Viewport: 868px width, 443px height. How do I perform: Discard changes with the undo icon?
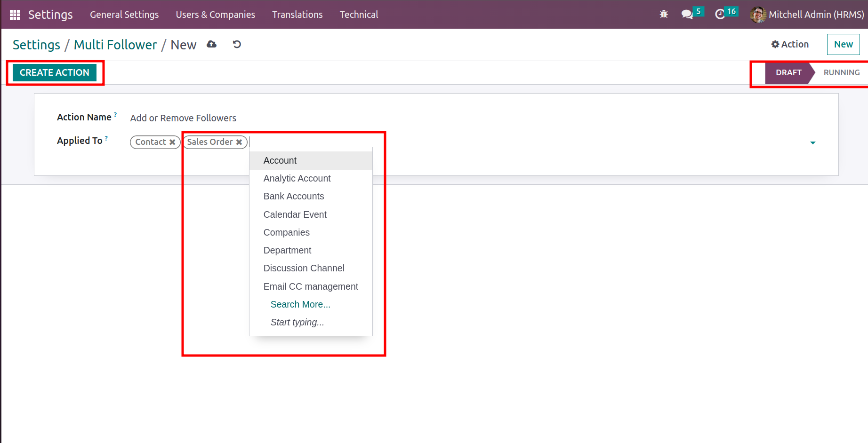point(237,44)
